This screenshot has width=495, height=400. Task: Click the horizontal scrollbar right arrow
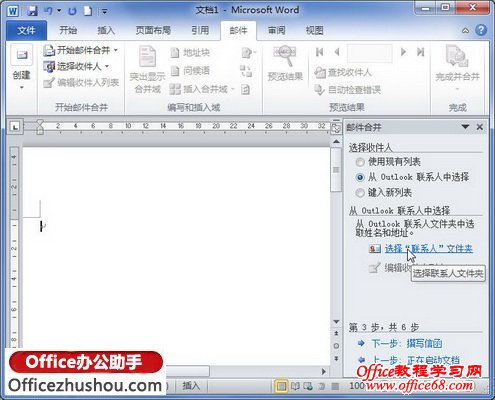click(323, 371)
